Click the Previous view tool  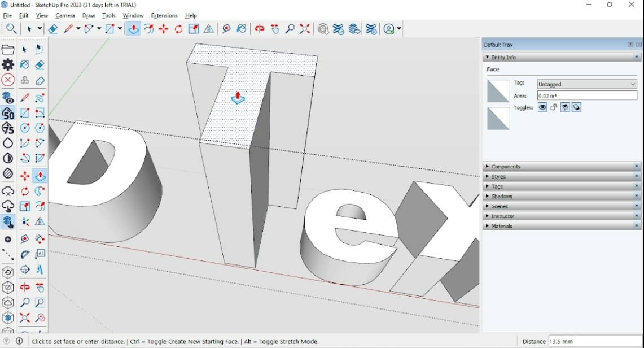40,317
